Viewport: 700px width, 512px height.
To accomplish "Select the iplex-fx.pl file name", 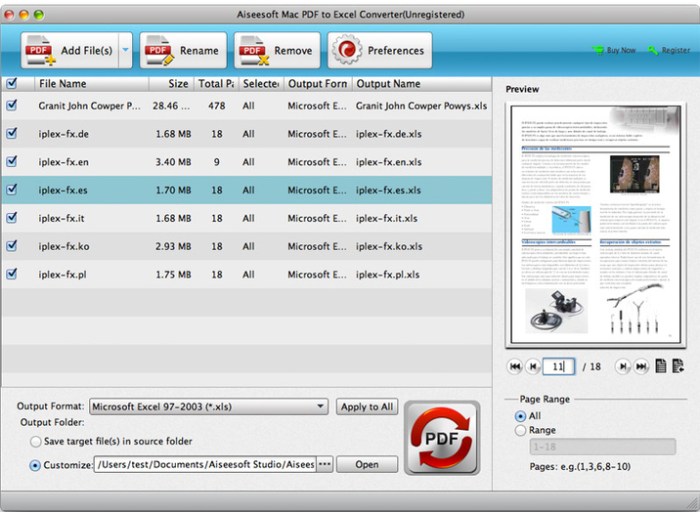I will point(62,275).
